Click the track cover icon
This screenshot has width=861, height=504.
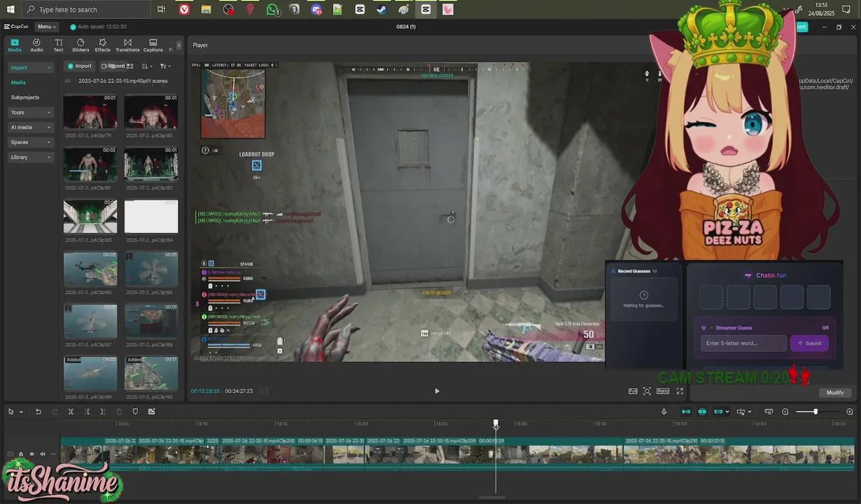point(10,454)
